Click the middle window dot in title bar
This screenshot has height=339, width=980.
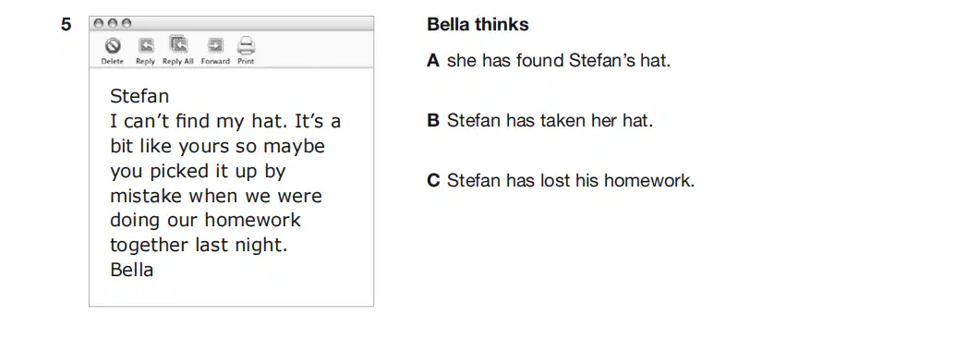click(x=113, y=24)
